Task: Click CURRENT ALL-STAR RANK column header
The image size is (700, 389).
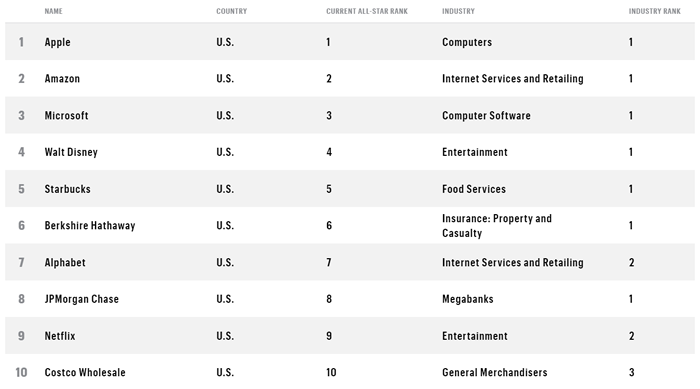Action: pos(367,11)
